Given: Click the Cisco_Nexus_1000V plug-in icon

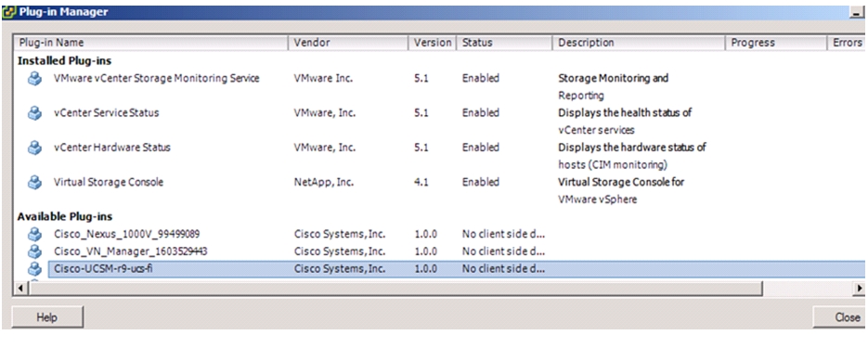Looking at the screenshot, I should click(x=35, y=234).
